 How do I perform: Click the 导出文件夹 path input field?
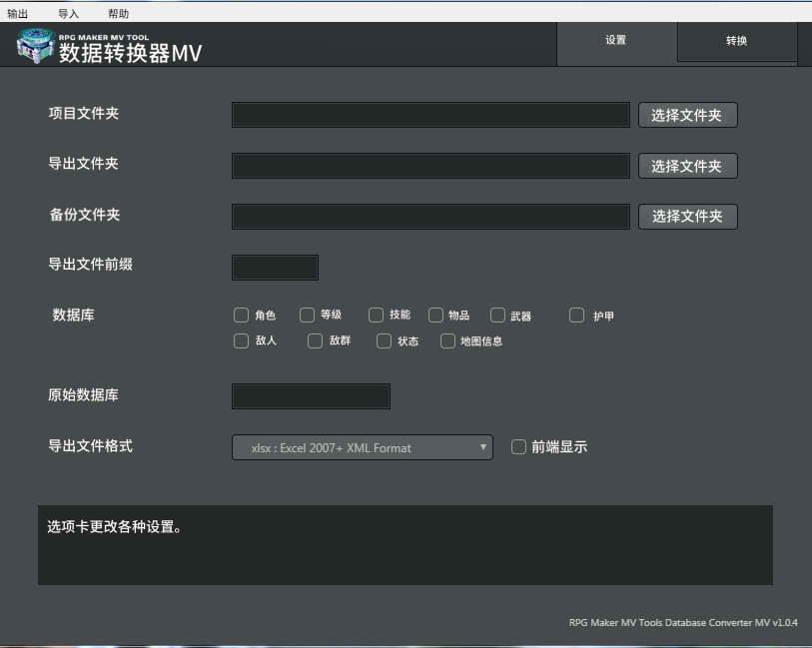430,166
